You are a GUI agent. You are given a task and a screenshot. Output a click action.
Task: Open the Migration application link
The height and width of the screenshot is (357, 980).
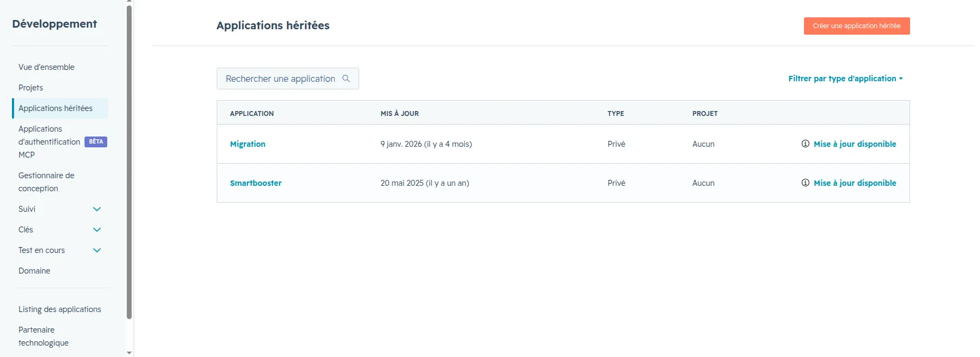[x=248, y=144]
